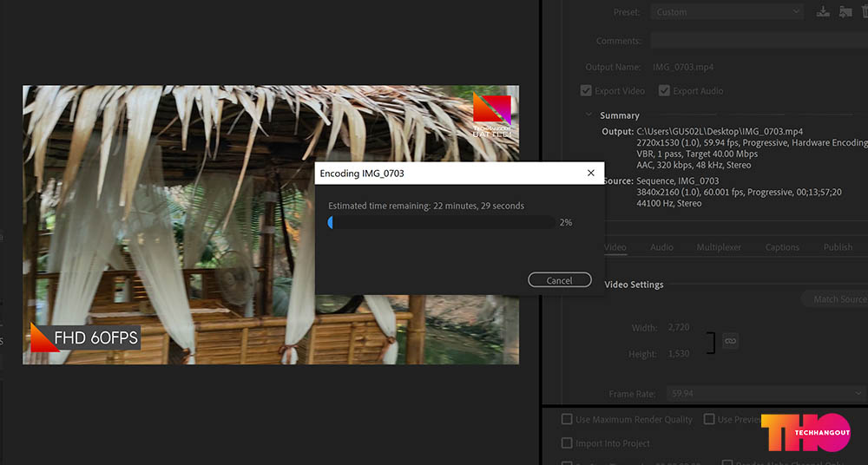Close the Encoding IMG_0703 dialog
Image resolution: width=868 pixels, height=465 pixels.
pyautogui.click(x=590, y=174)
